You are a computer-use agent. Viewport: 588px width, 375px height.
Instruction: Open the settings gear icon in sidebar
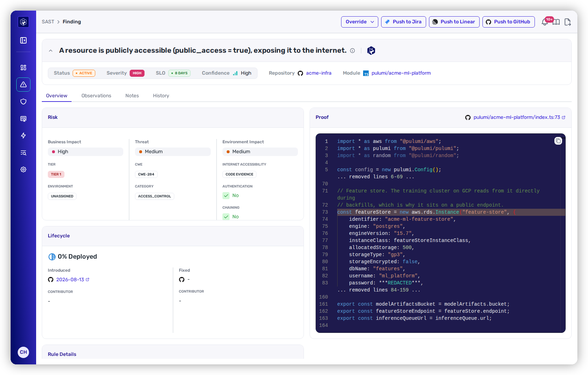coord(23,169)
